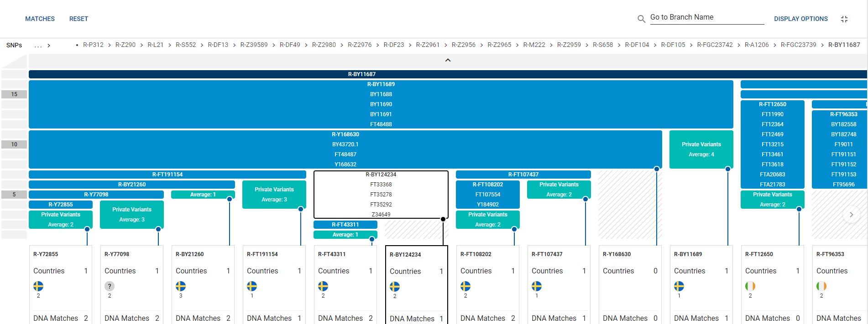Click the 15 SNP scale marker

click(x=14, y=94)
